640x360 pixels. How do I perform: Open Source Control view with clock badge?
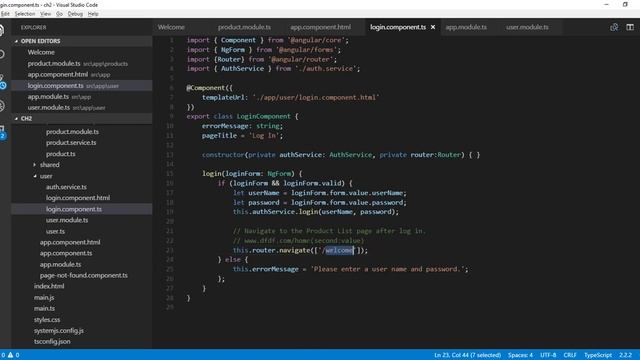[2, 82]
